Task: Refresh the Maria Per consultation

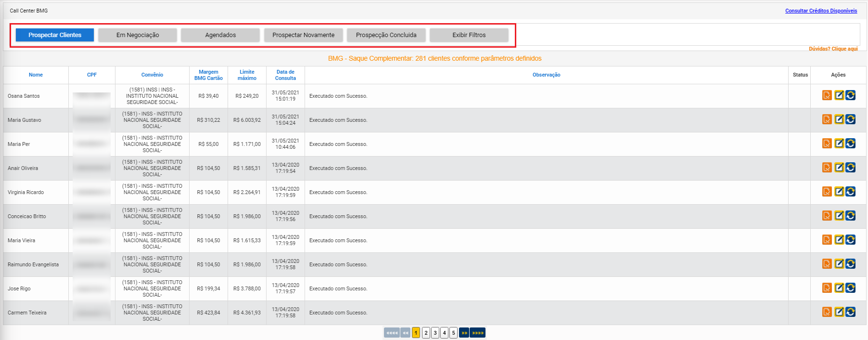Action: click(850, 144)
